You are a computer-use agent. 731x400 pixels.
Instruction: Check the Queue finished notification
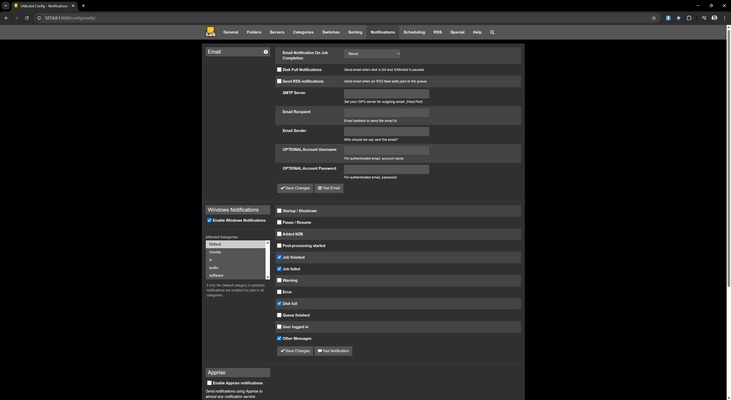point(279,315)
